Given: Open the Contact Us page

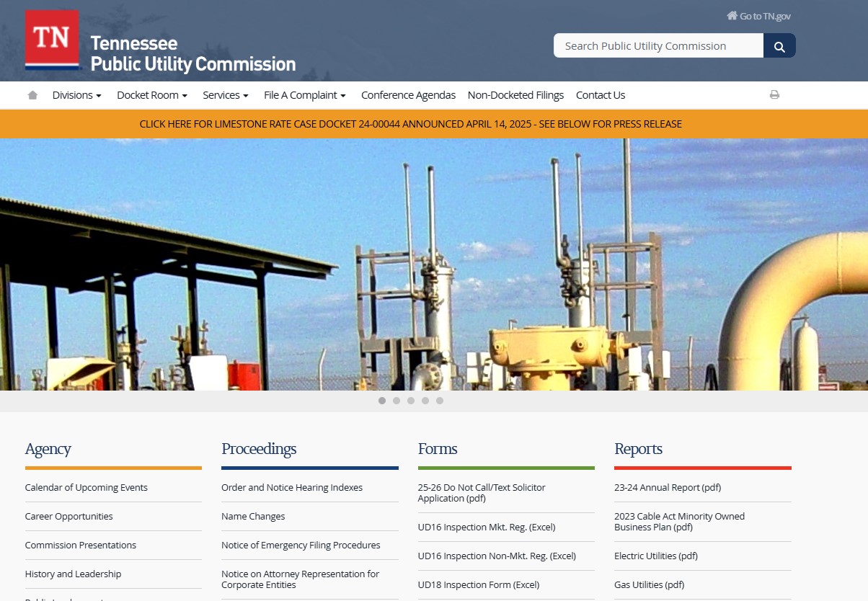Looking at the screenshot, I should click(600, 95).
